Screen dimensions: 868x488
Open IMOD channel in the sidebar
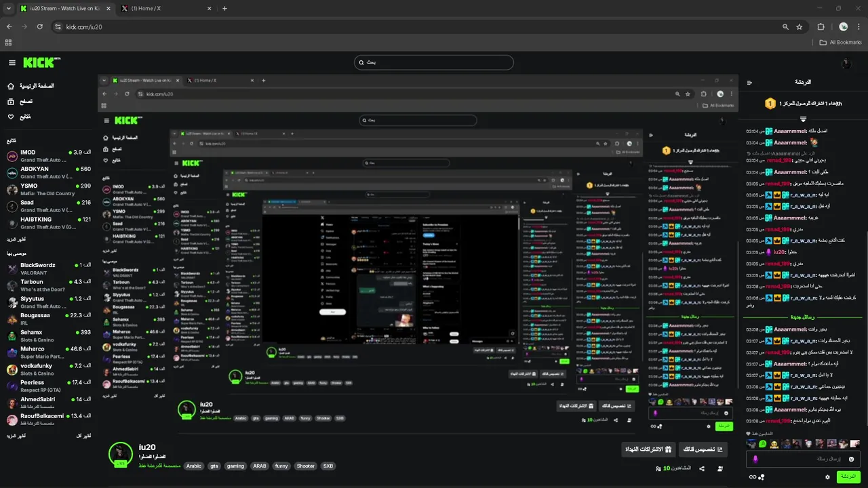click(x=49, y=156)
